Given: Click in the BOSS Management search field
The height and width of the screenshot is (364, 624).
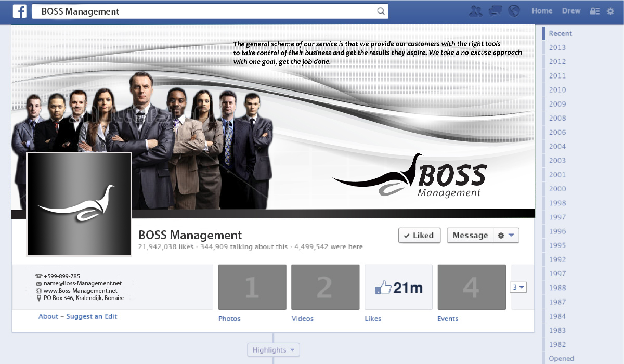Looking at the screenshot, I should point(210,11).
